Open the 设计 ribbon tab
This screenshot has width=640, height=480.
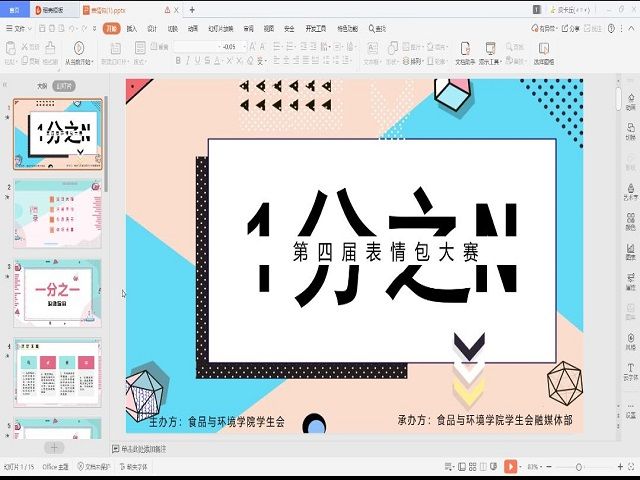152,29
